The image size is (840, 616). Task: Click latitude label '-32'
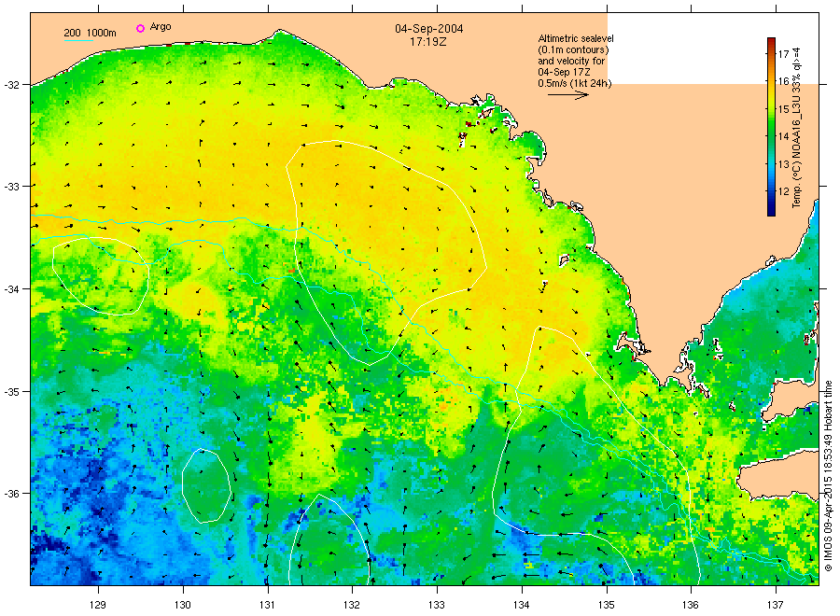(11, 85)
